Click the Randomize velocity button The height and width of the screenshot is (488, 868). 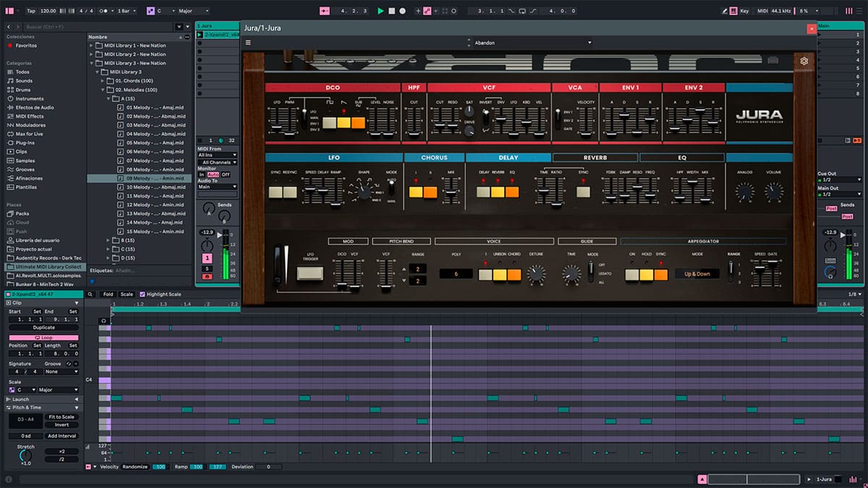pos(135,467)
